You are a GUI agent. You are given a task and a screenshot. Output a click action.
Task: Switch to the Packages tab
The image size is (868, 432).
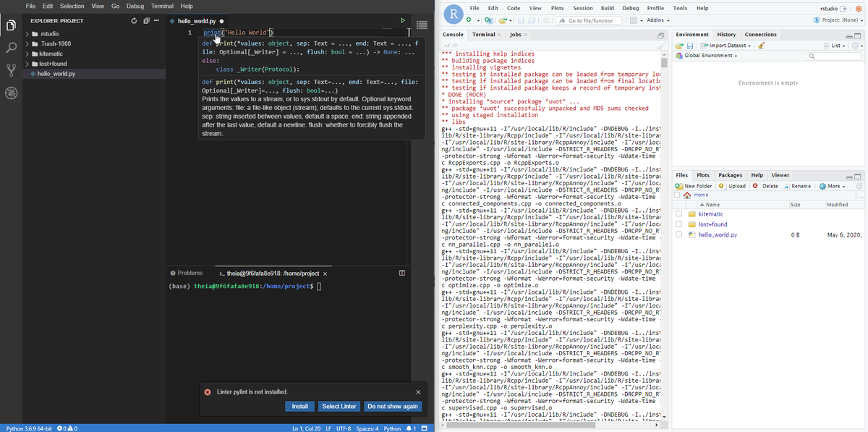(x=731, y=175)
